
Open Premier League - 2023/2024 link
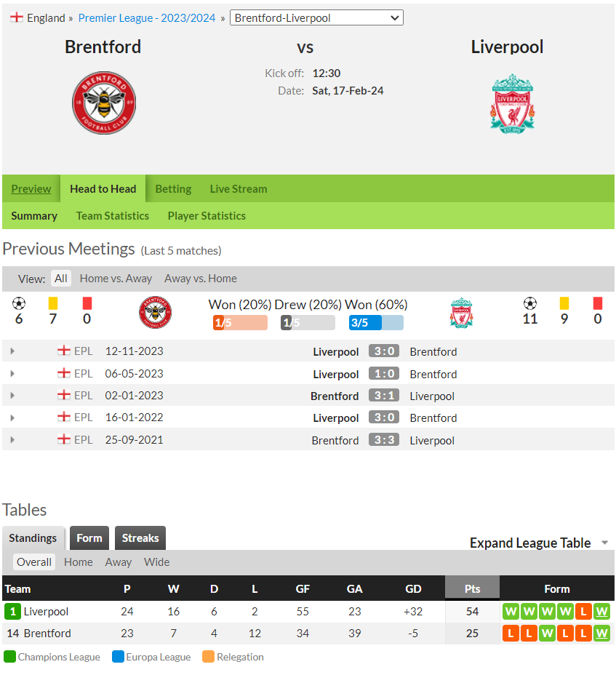point(147,17)
